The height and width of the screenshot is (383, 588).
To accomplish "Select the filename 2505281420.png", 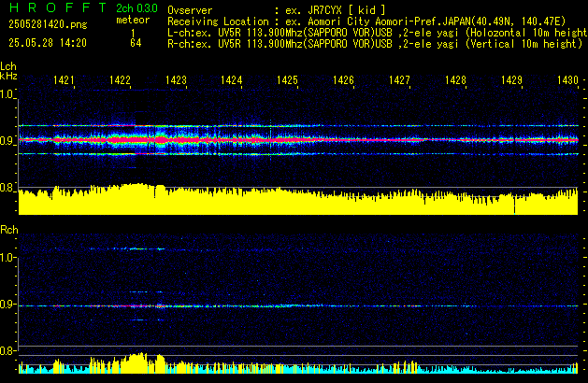I will click(48, 24).
